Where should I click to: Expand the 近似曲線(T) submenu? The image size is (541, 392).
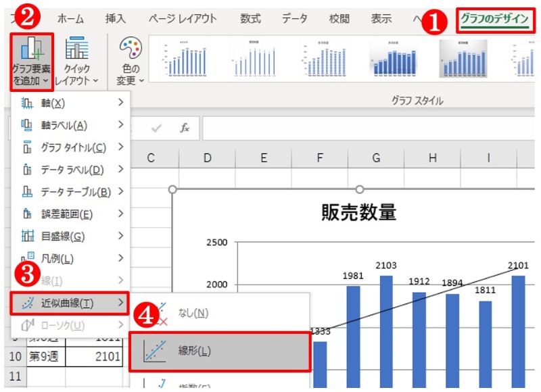pyautogui.click(x=72, y=302)
